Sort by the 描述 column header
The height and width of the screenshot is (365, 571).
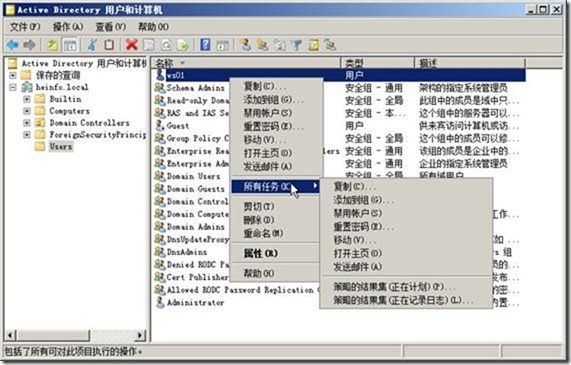(x=470, y=63)
